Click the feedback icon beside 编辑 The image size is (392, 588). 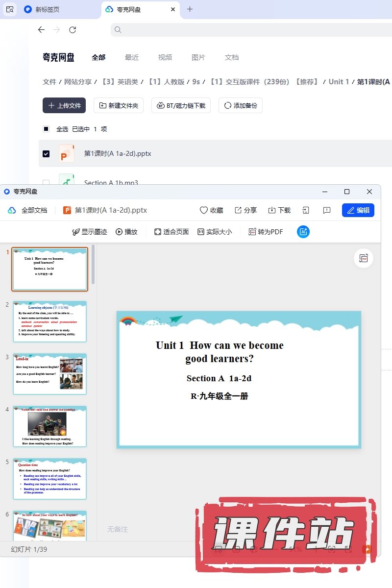click(x=327, y=210)
